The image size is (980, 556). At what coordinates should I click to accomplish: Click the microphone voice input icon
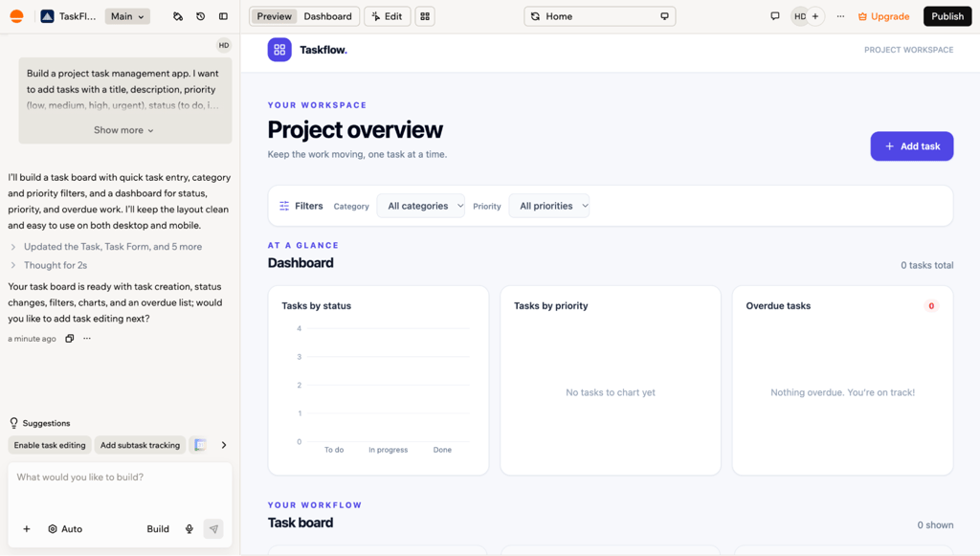pyautogui.click(x=189, y=528)
